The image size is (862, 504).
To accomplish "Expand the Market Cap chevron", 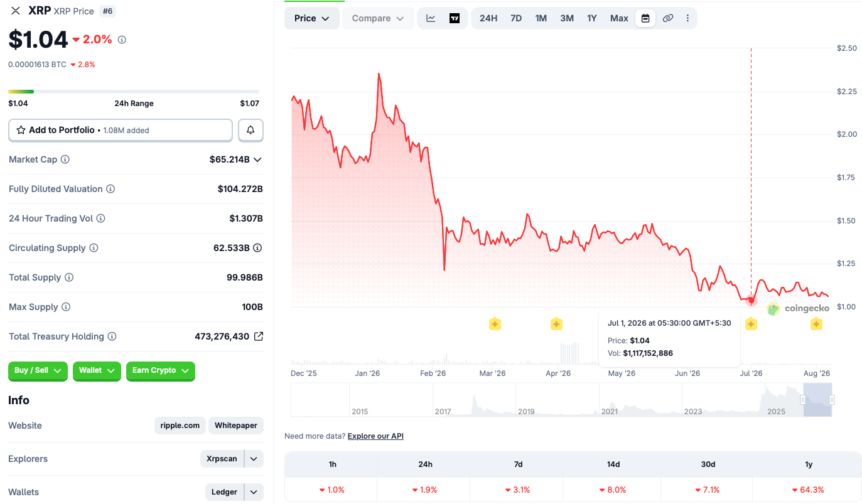I will tap(257, 159).
